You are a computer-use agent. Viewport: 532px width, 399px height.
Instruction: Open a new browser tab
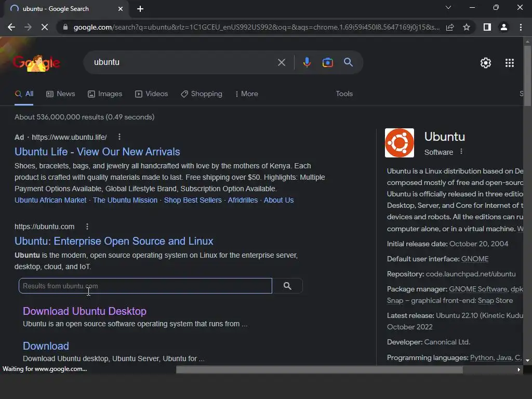(140, 9)
